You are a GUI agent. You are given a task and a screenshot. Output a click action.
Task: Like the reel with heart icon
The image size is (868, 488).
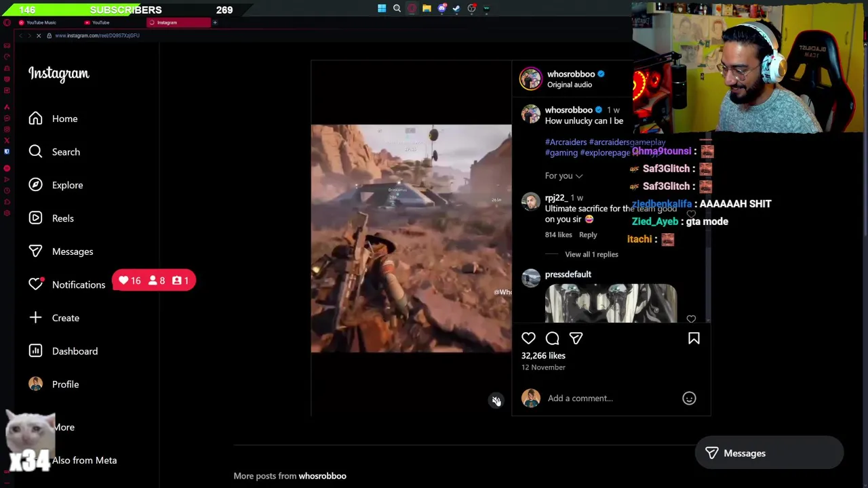coord(528,338)
